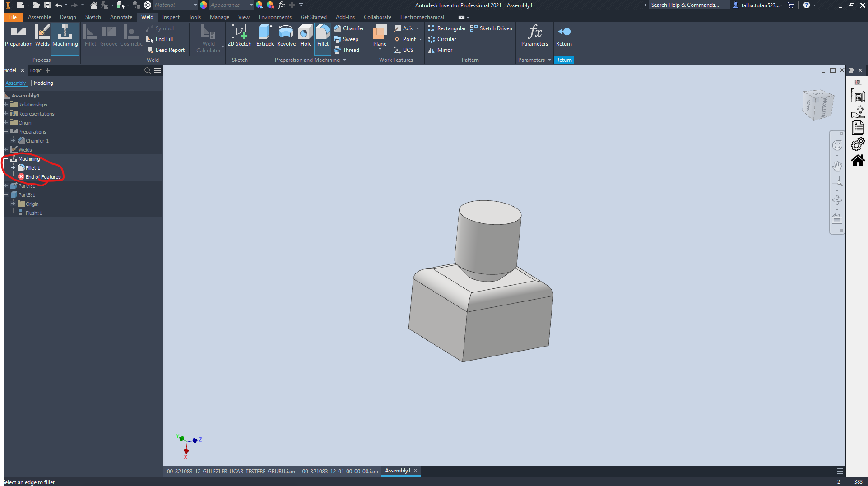Expand the Relationships folder
This screenshot has width=868, height=486.
tap(6, 105)
